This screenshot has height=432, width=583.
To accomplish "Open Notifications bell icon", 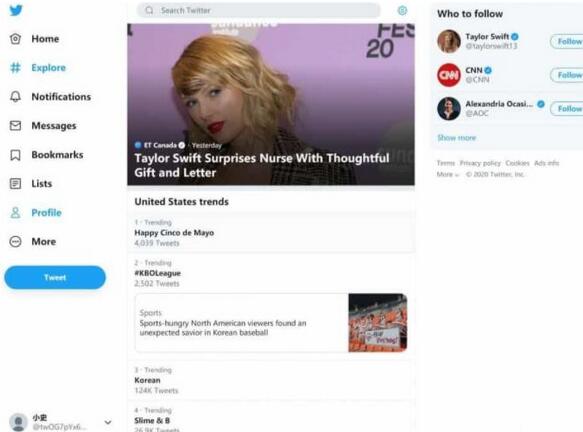I will 15,97.
